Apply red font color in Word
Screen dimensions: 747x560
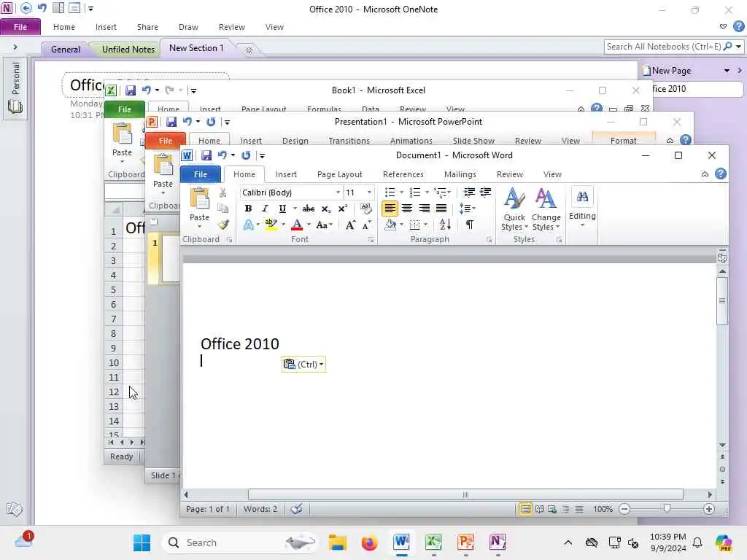(x=298, y=225)
